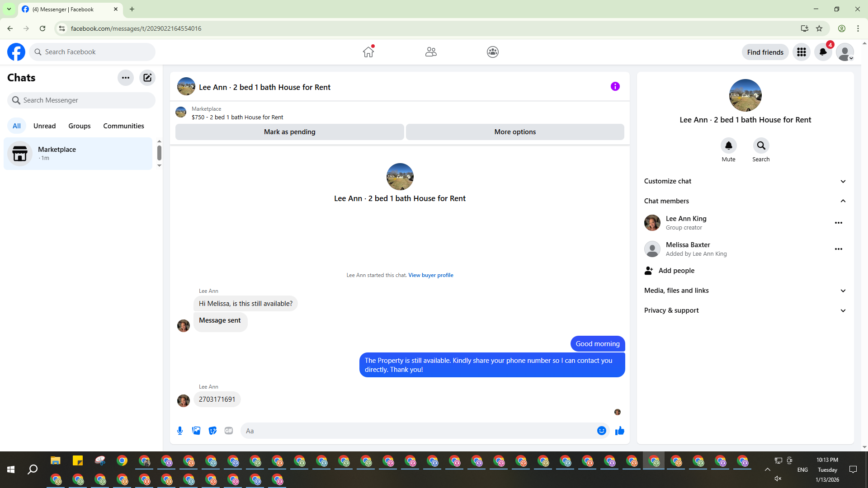The height and width of the screenshot is (488, 868).
Task: Mute this chat's notifications
Action: [728, 146]
